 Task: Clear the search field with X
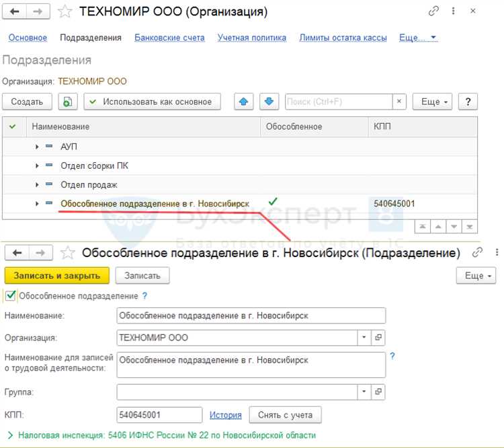pyautogui.click(x=399, y=102)
